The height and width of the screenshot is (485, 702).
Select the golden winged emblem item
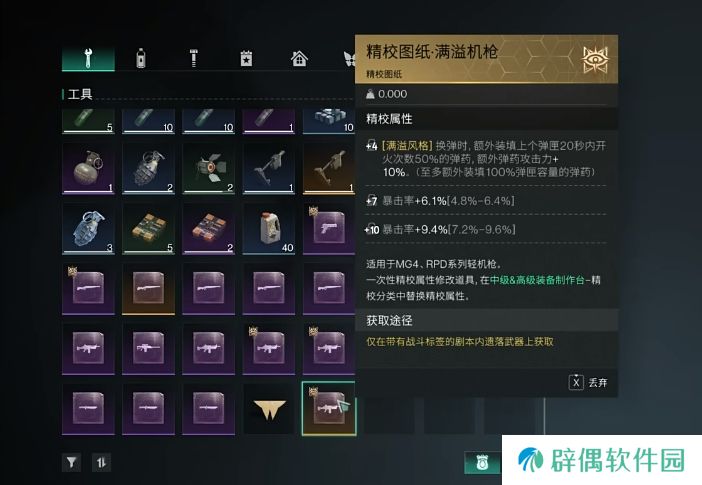pos(269,409)
